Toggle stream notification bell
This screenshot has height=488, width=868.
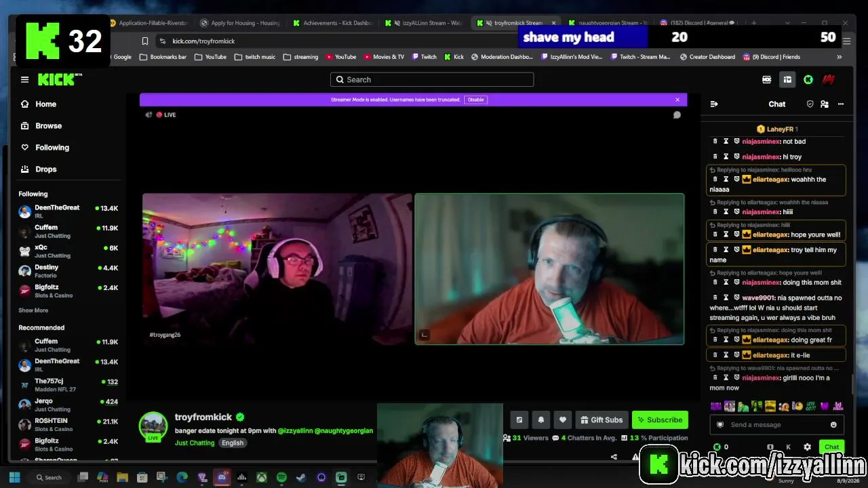coord(541,420)
